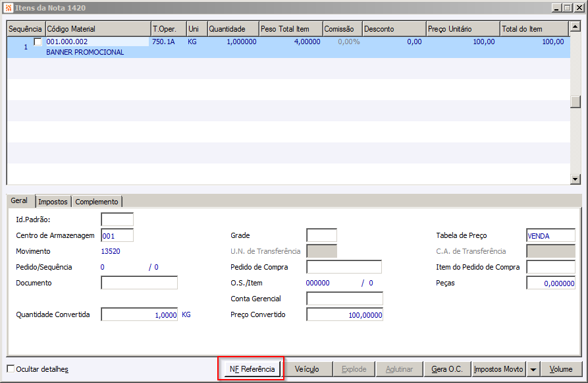Click the Quantidade Convertida field
Viewport: 588px width, 383px height.
[139, 314]
